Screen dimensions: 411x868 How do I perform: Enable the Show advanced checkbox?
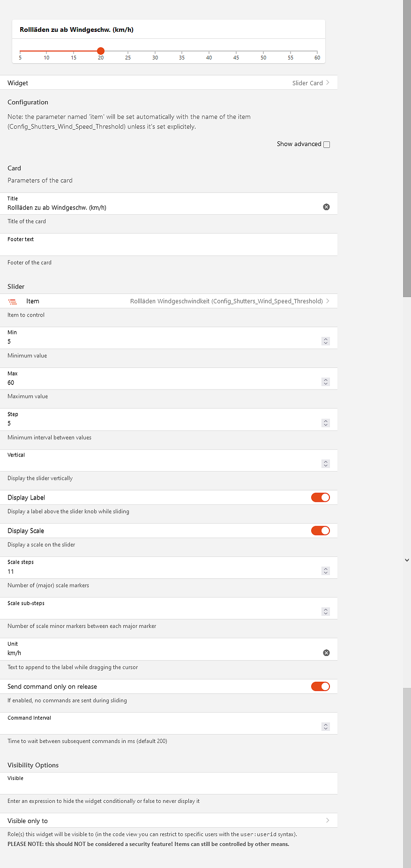pyautogui.click(x=327, y=144)
